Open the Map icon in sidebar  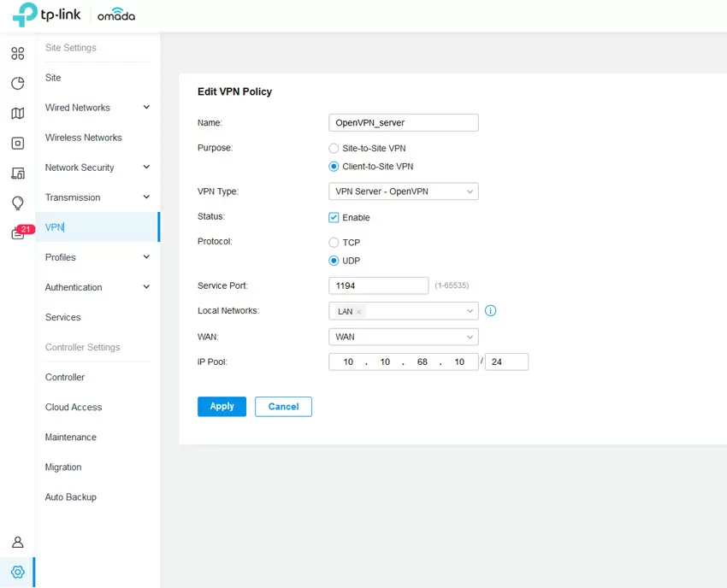point(17,114)
